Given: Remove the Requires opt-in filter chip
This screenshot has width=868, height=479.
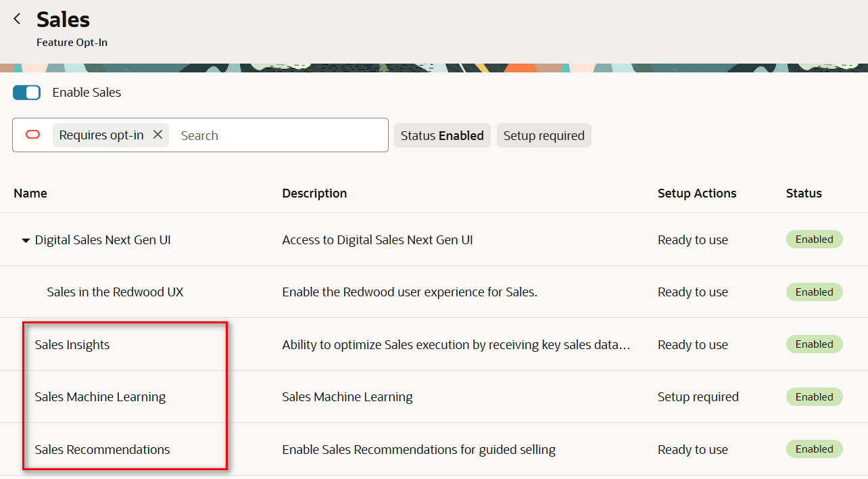Looking at the screenshot, I should [x=158, y=135].
